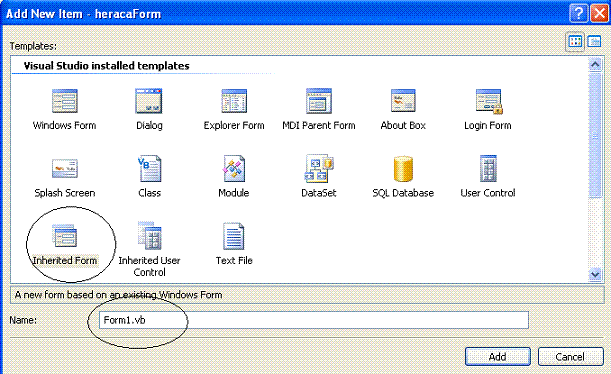611x374 pixels.
Task: Close the Add New Item dialog
Action: pos(600,14)
